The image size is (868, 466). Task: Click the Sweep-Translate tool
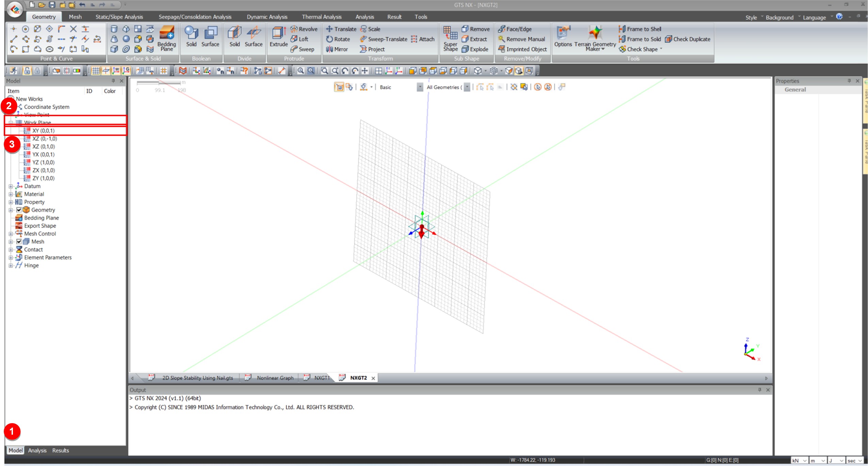coord(384,39)
